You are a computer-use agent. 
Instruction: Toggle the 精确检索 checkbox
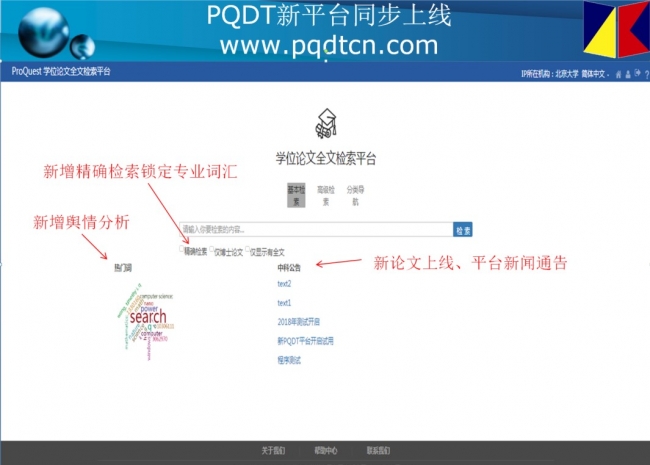point(182,249)
